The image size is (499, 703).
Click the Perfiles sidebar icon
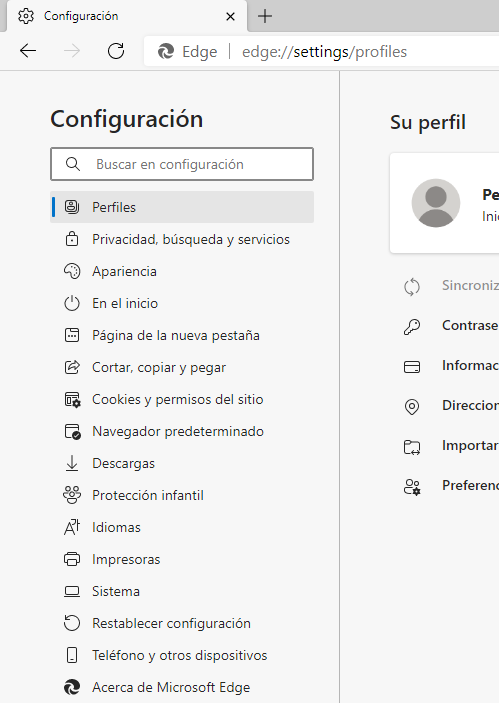pyautogui.click(x=72, y=207)
